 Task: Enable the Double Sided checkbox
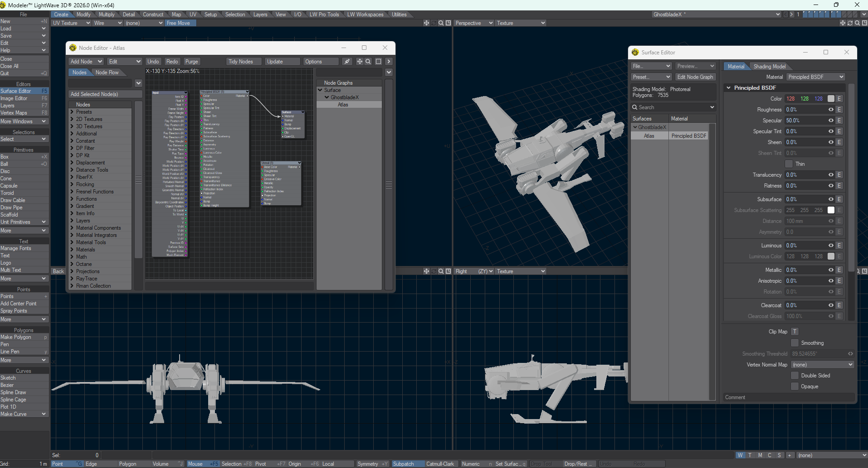pos(795,376)
